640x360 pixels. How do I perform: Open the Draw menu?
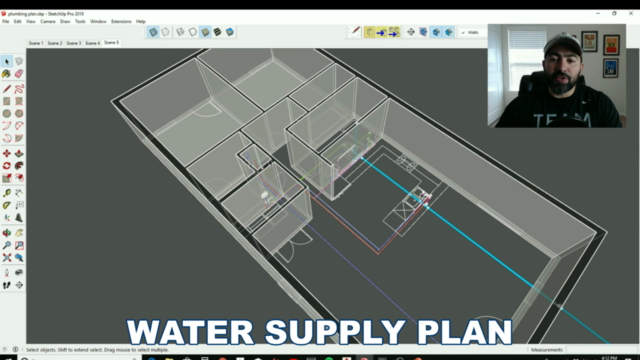coord(65,22)
